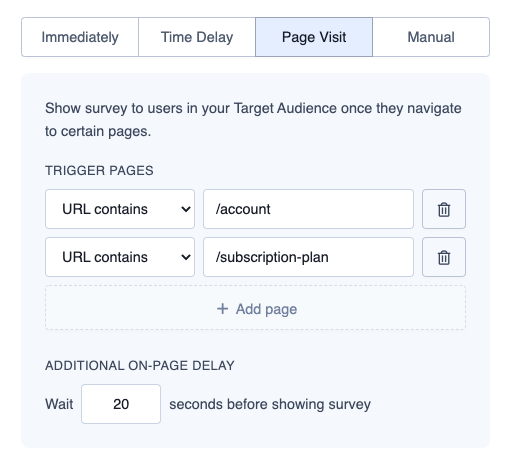Remove the /subscription-plan trigger with trash icon
513x465 pixels.
pyautogui.click(x=444, y=257)
